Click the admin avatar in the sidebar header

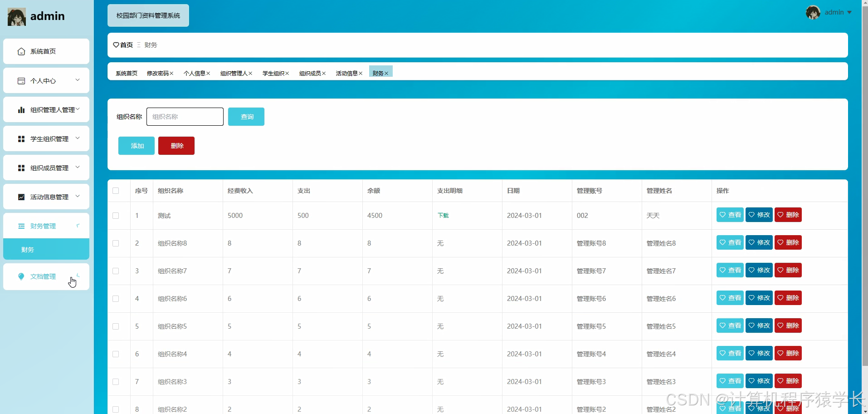[17, 17]
